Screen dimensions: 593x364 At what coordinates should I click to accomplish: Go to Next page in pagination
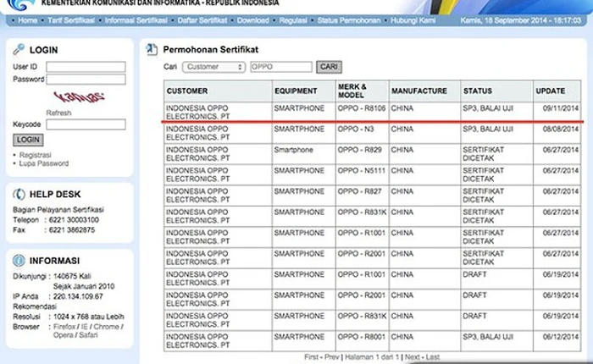[412, 357]
